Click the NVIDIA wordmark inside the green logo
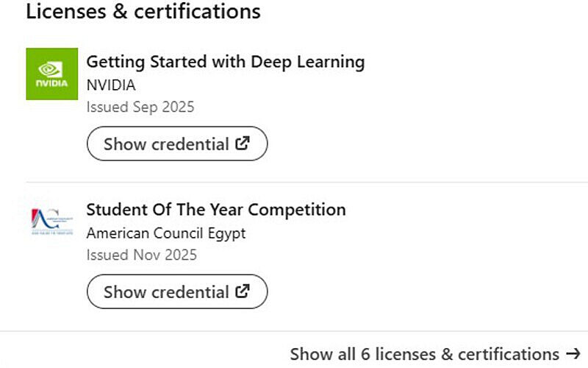This screenshot has width=588, height=368. (x=51, y=84)
